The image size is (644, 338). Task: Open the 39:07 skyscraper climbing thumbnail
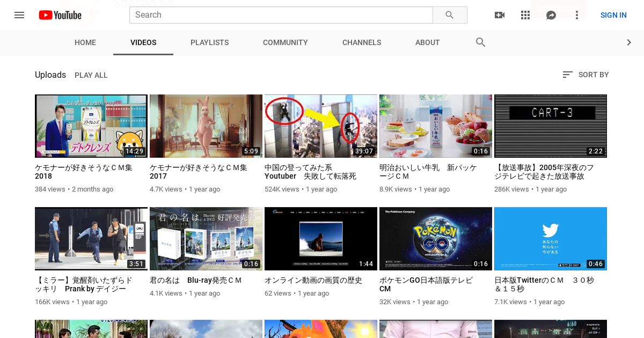[321, 126]
